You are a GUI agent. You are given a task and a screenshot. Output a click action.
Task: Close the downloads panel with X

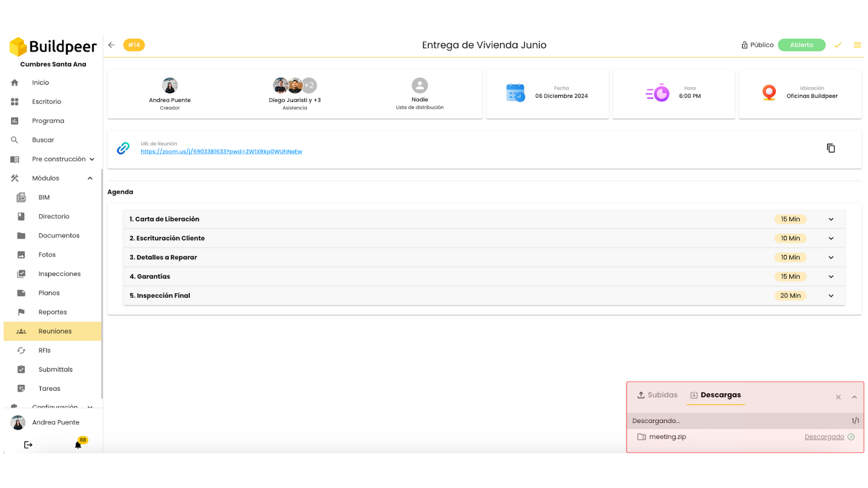pyautogui.click(x=838, y=397)
